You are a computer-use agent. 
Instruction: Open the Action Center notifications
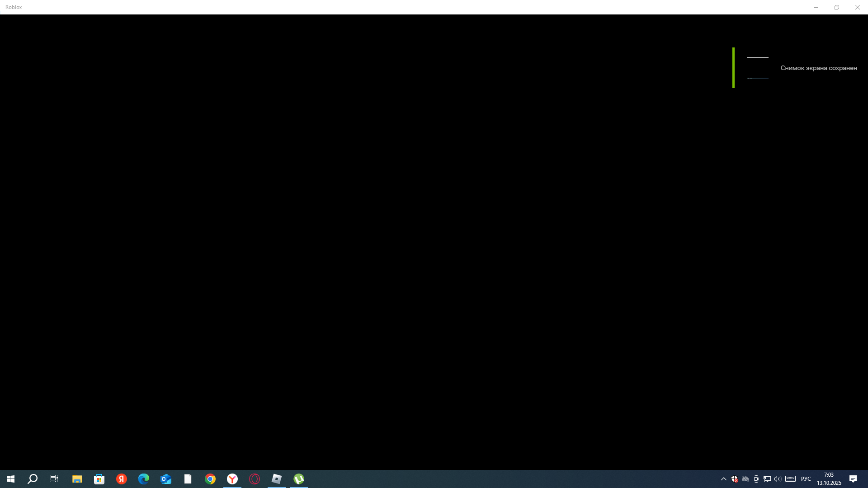point(853,479)
